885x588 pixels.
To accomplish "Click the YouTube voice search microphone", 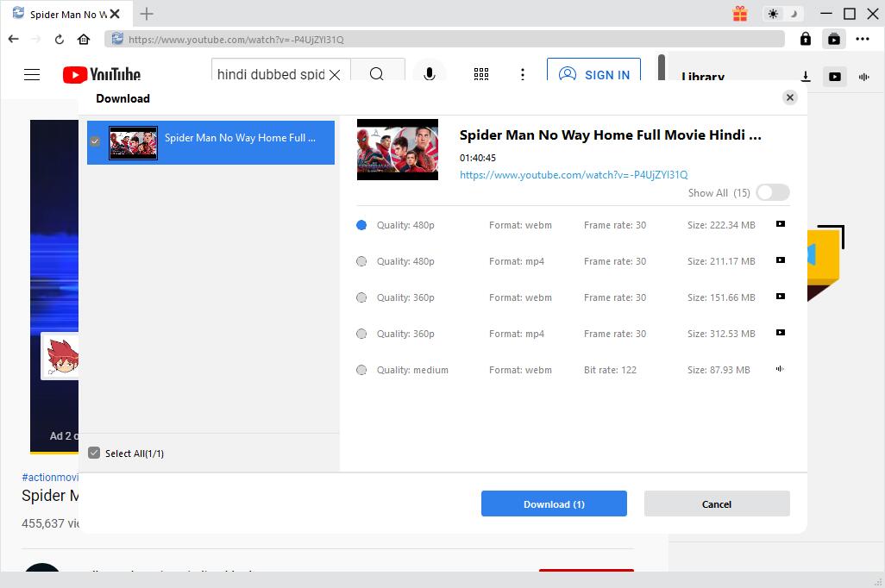I will tap(429, 75).
